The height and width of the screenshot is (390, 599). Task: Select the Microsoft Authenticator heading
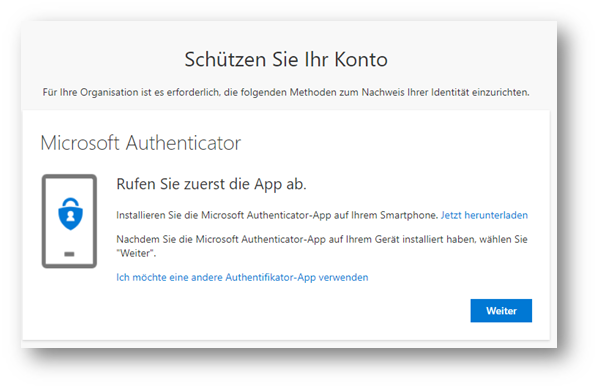(x=141, y=143)
